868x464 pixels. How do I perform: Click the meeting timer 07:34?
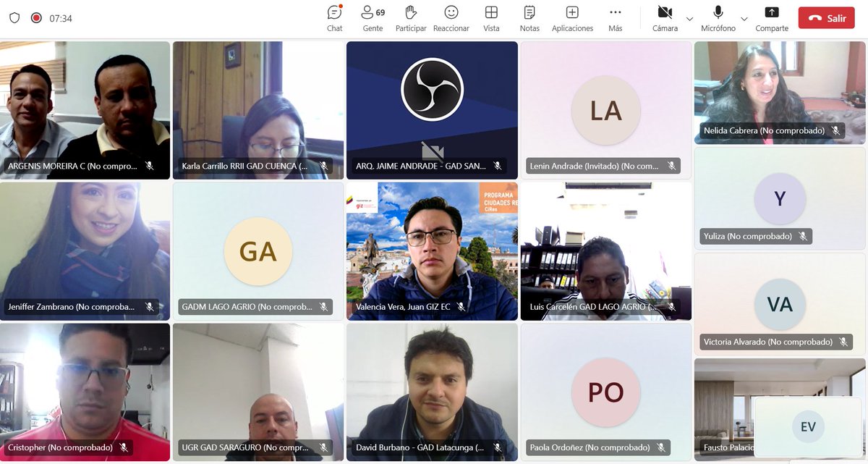[61, 18]
